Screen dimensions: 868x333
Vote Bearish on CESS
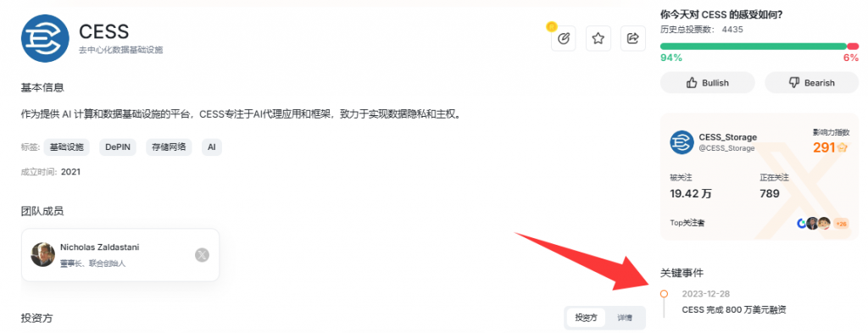coord(811,82)
